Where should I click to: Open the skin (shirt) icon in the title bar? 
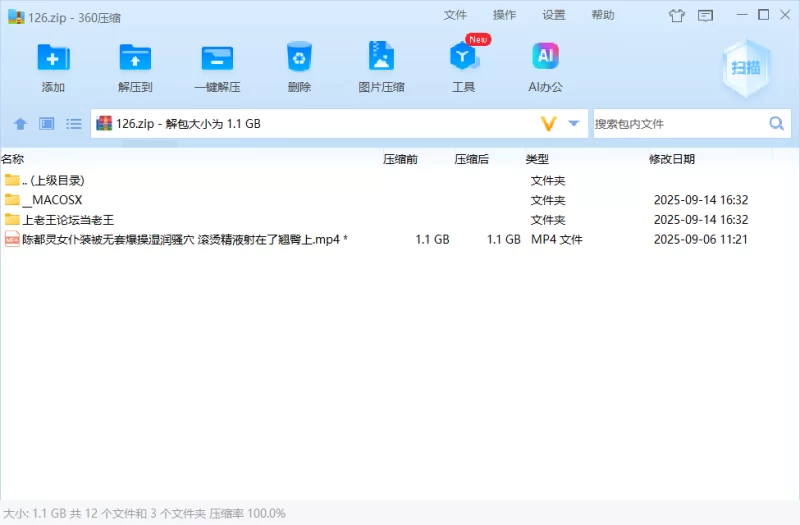pyautogui.click(x=677, y=16)
